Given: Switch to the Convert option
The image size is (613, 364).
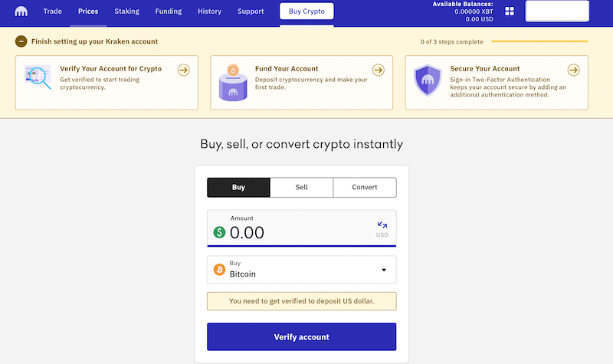Looking at the screenshot, I should (x=365, y=187).
